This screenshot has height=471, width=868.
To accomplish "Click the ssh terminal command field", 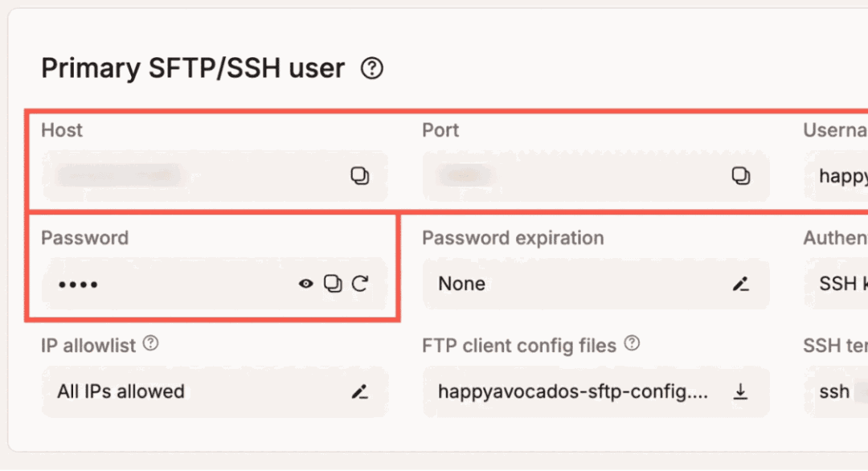I will (x=836, y=391).
